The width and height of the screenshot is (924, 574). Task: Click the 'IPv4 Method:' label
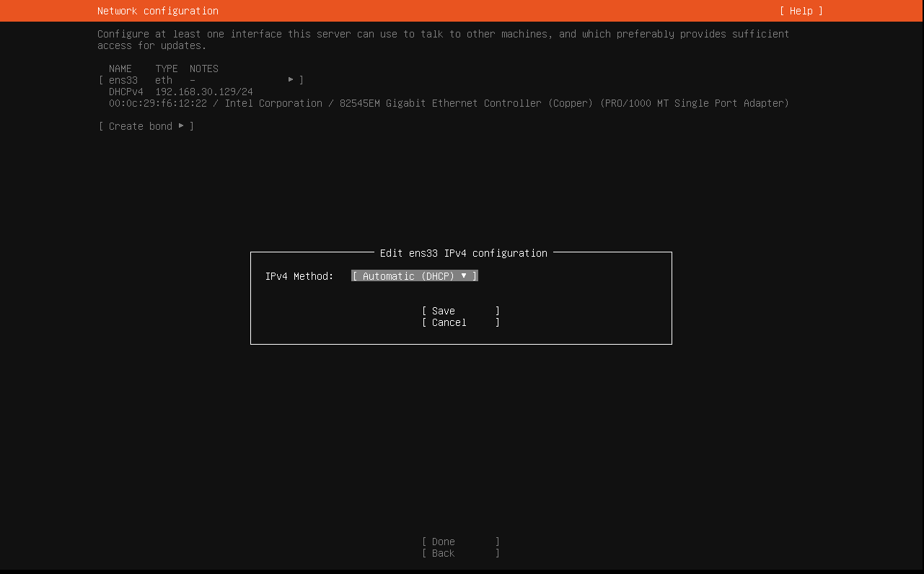tap(299, 276)
